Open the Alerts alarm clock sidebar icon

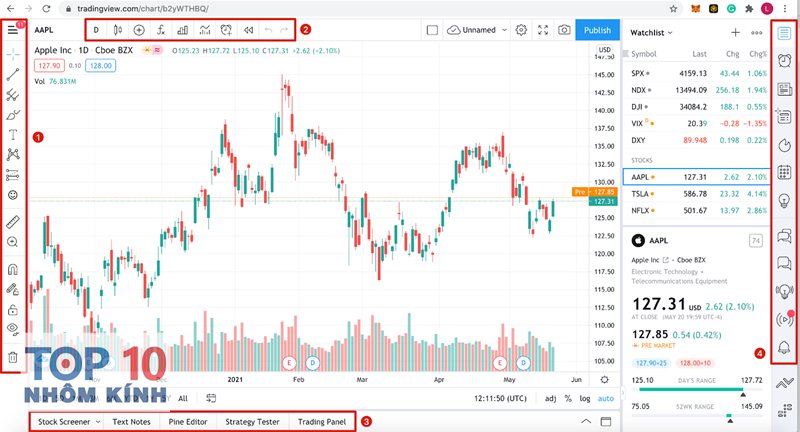coord(784,60)
